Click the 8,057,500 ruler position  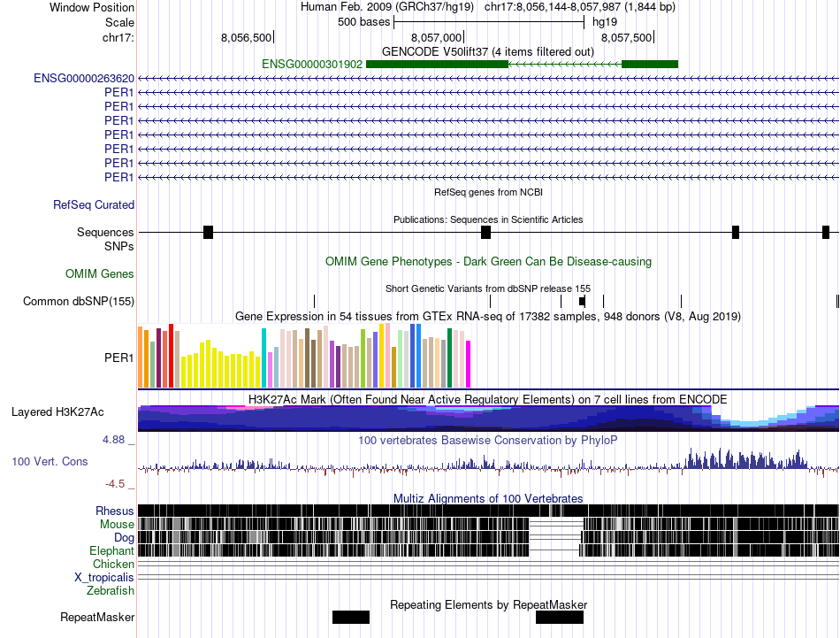point(627,37)
